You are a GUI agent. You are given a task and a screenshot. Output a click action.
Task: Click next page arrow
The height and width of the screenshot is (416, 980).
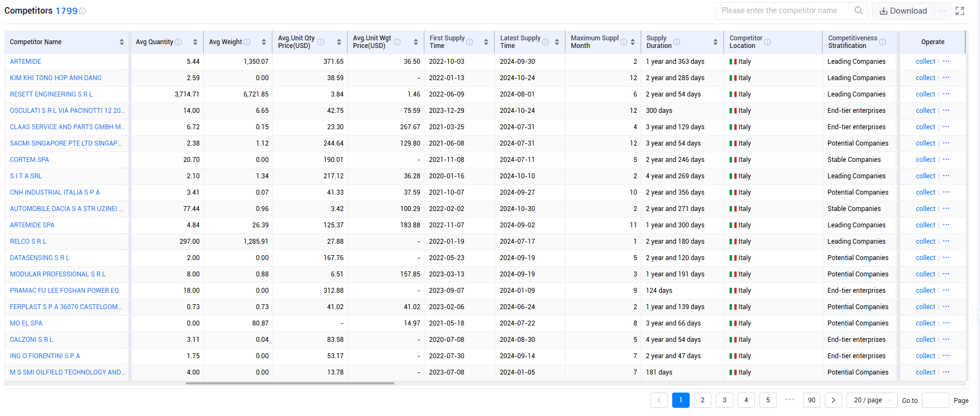(833, 400)
